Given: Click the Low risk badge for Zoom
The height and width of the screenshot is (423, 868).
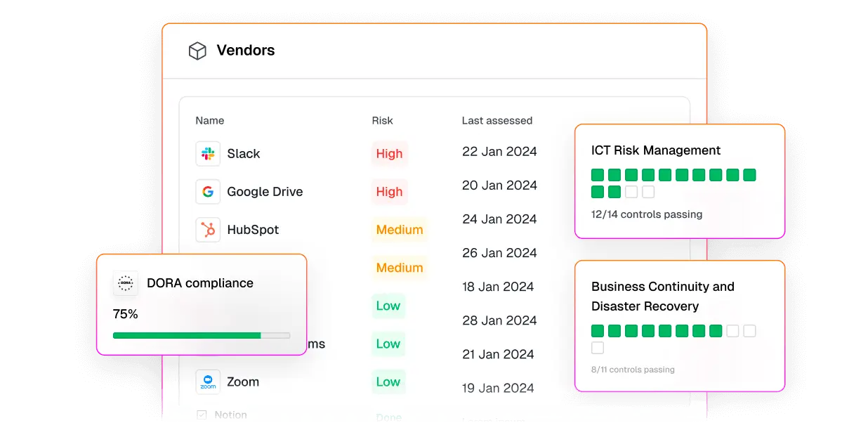Looking at the screenshot, I should coord(388,382).
